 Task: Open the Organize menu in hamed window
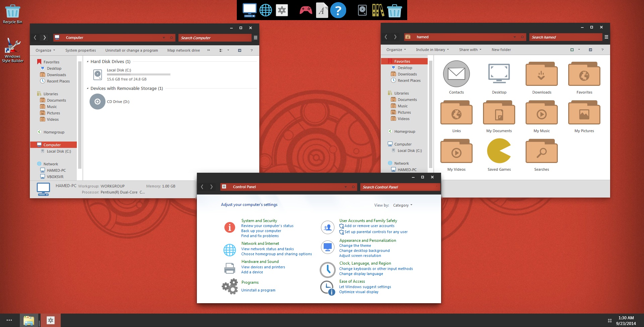[396, 50]
